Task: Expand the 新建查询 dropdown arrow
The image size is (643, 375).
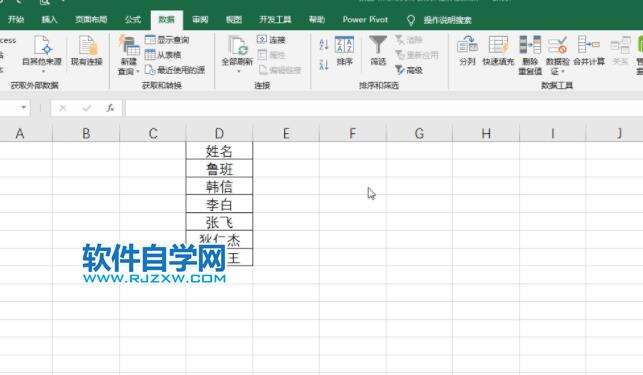Action: [138, 71]
